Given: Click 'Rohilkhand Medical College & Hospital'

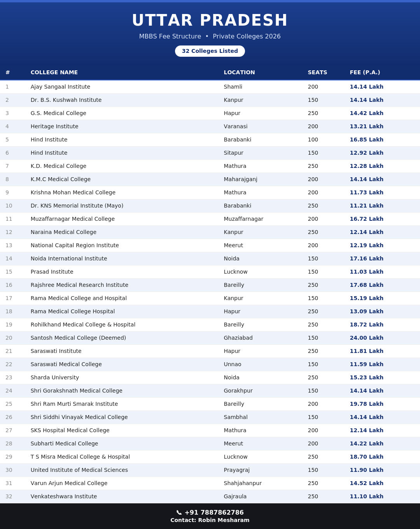Looking at the screenshot, I should 83,325.
